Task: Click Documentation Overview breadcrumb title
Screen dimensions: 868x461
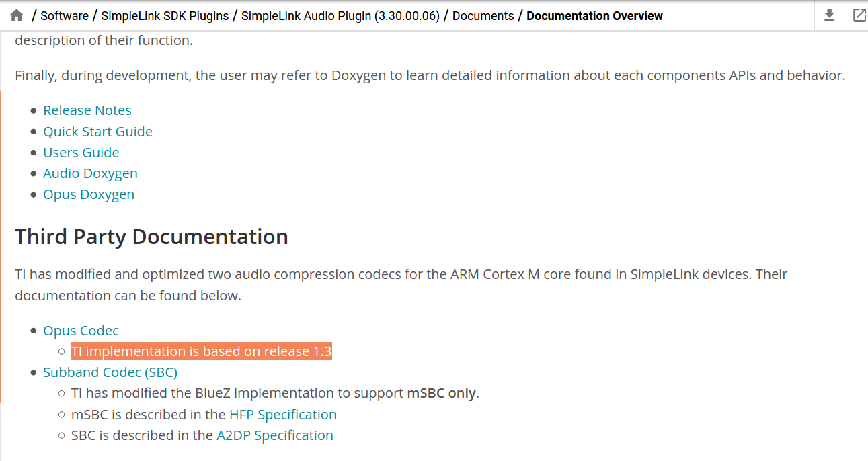Action: 594,15
